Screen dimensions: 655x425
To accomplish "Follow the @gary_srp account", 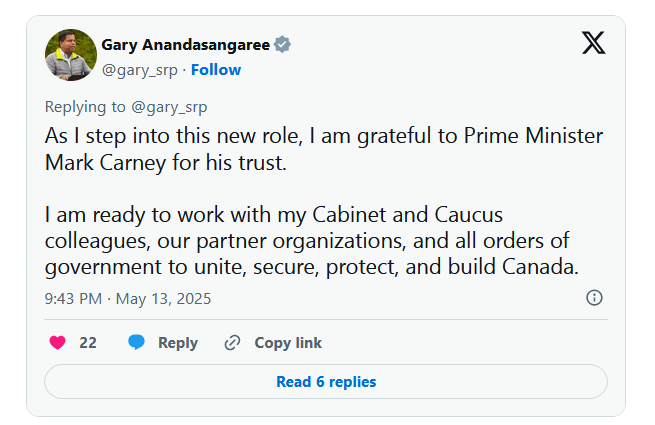I will (x=216, y=70).
